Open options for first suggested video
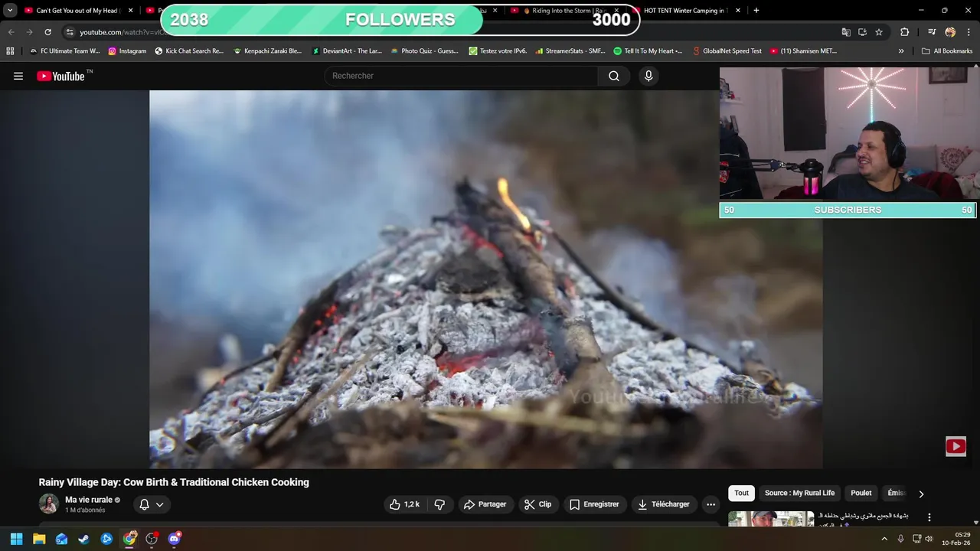Screen dimensions: 980x551 point(929,517)
